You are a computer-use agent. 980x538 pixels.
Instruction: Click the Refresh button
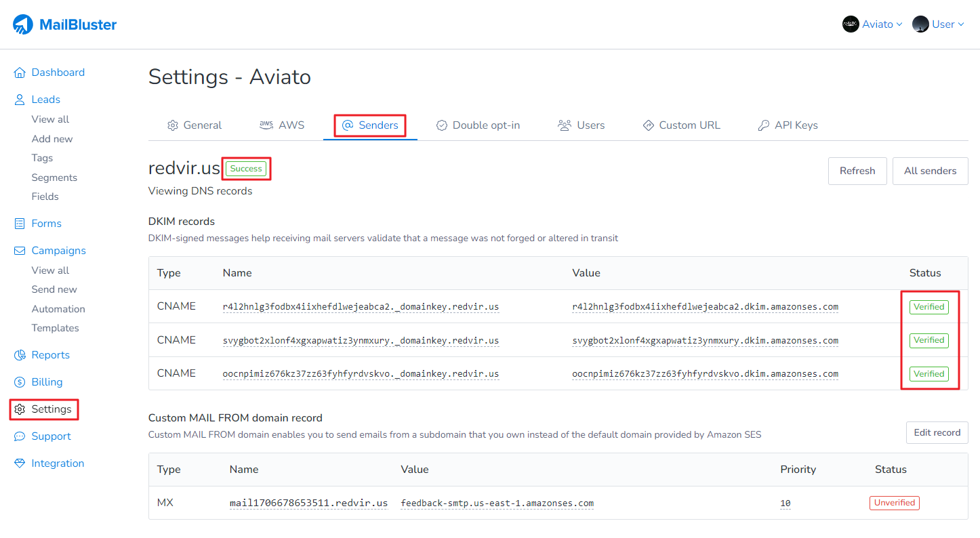coord(857,171)
